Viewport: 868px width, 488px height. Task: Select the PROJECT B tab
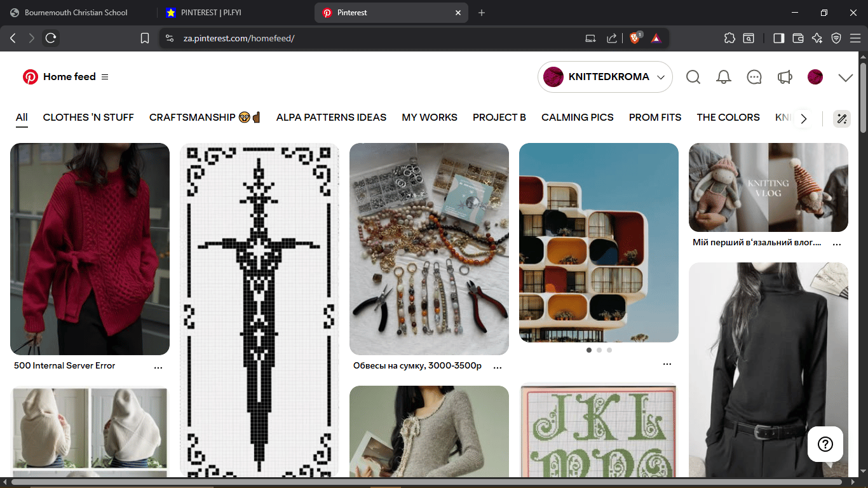[499, 118]
